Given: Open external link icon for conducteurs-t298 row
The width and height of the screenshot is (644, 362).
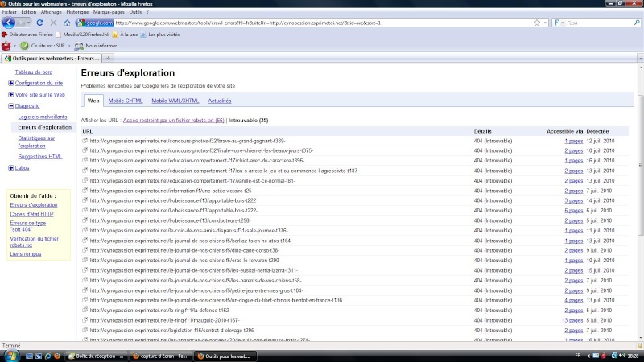Looking at the screenshot, I should (85, 220).
